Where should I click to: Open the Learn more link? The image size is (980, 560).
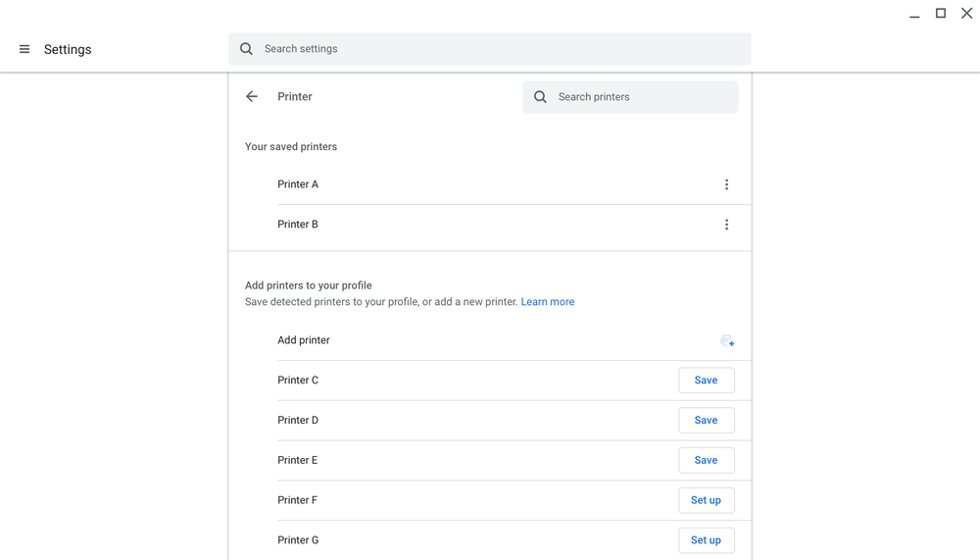548,302
